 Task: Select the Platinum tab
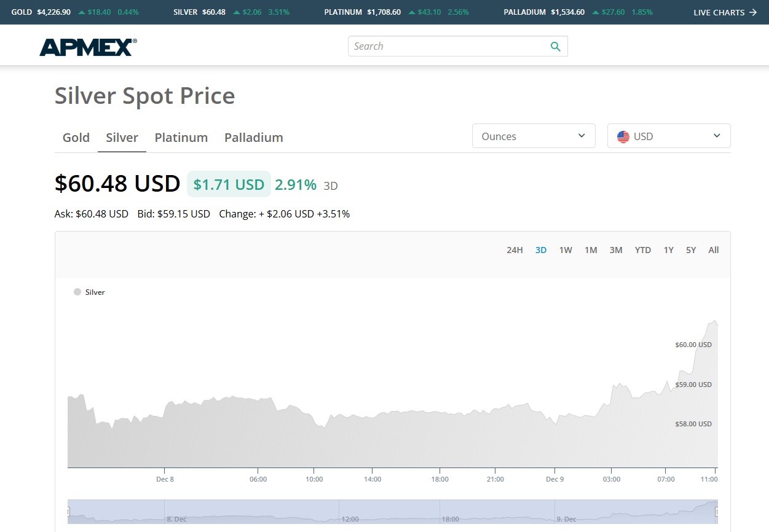pyautogui.click(x=181, y=138)
